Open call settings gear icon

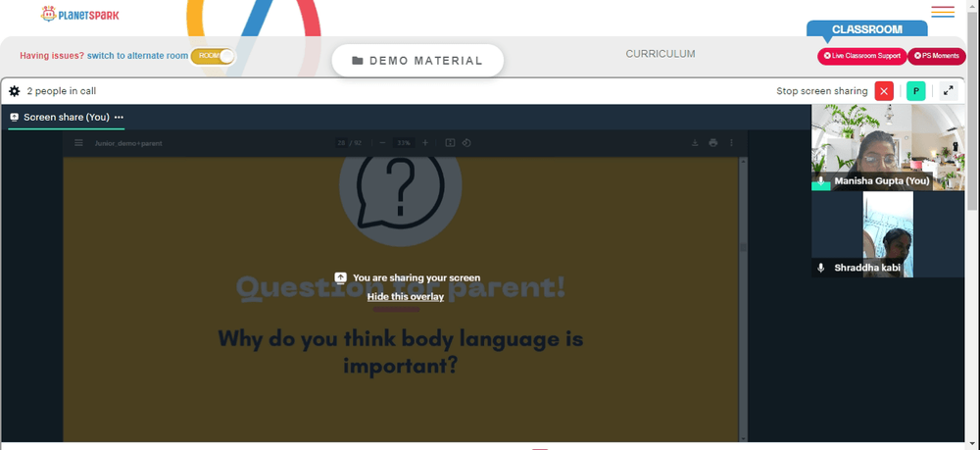[15, 91]
